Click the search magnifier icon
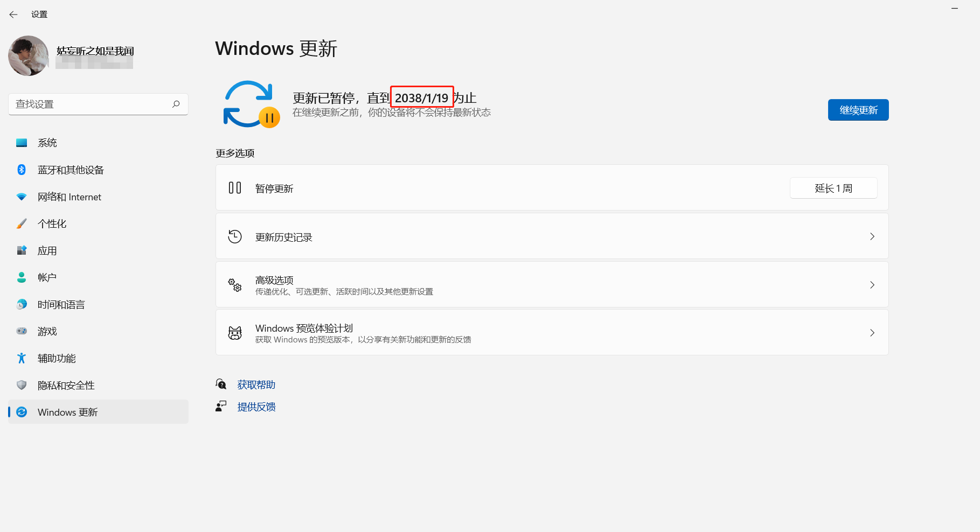This screenshot has width=980, height=532. [x=176, y=104]
